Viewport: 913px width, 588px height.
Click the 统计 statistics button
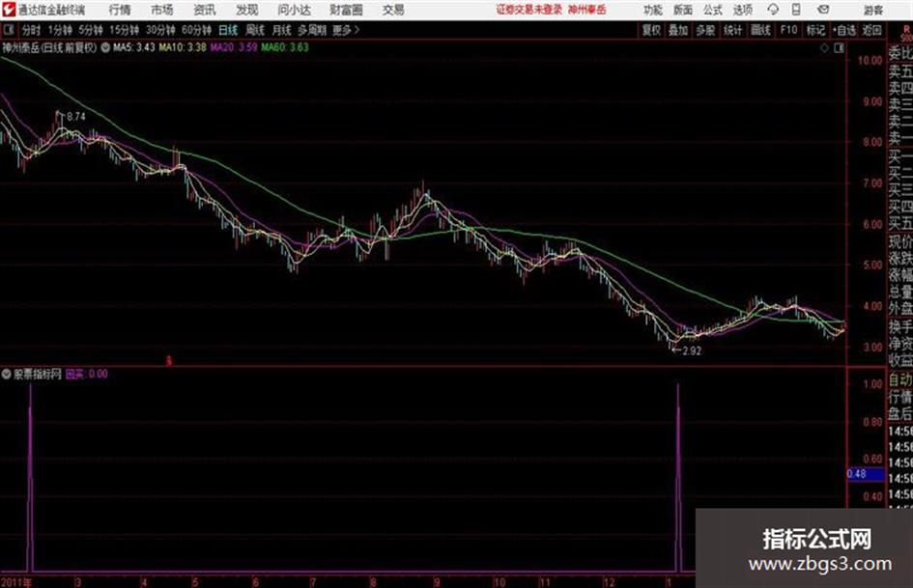732,30
